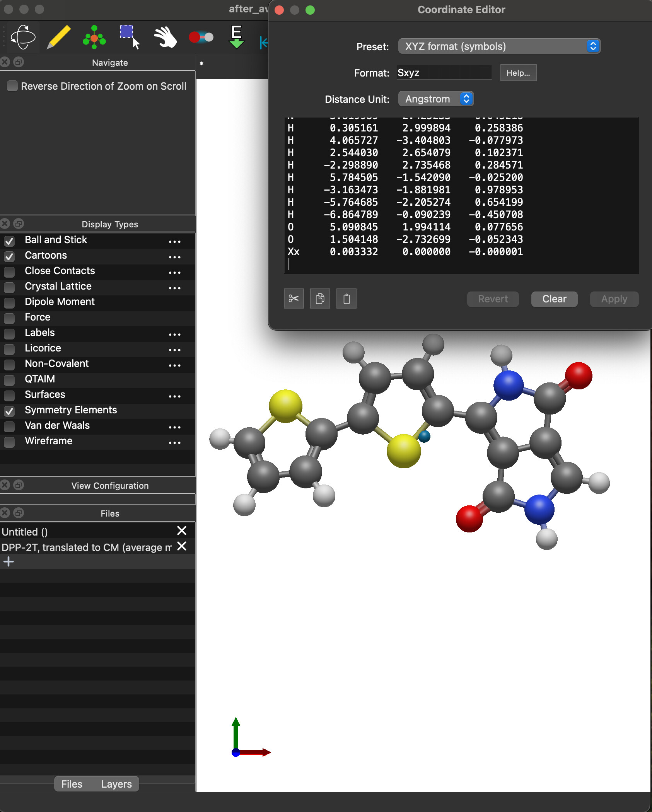Enable the Van der Waals display type
Screen dimensions: 652x812
tap(9, 426)
